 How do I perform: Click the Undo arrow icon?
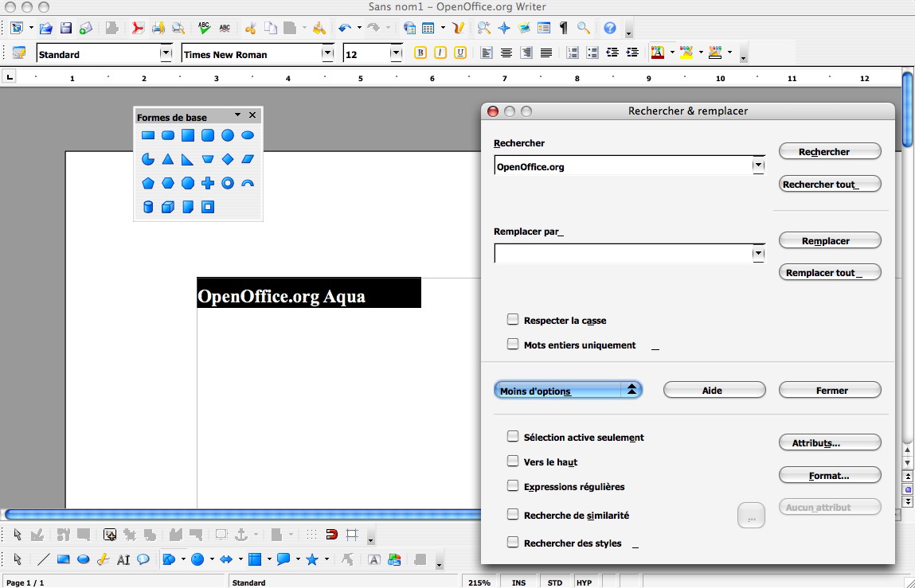pyautogui.click(x=344, y=27)
